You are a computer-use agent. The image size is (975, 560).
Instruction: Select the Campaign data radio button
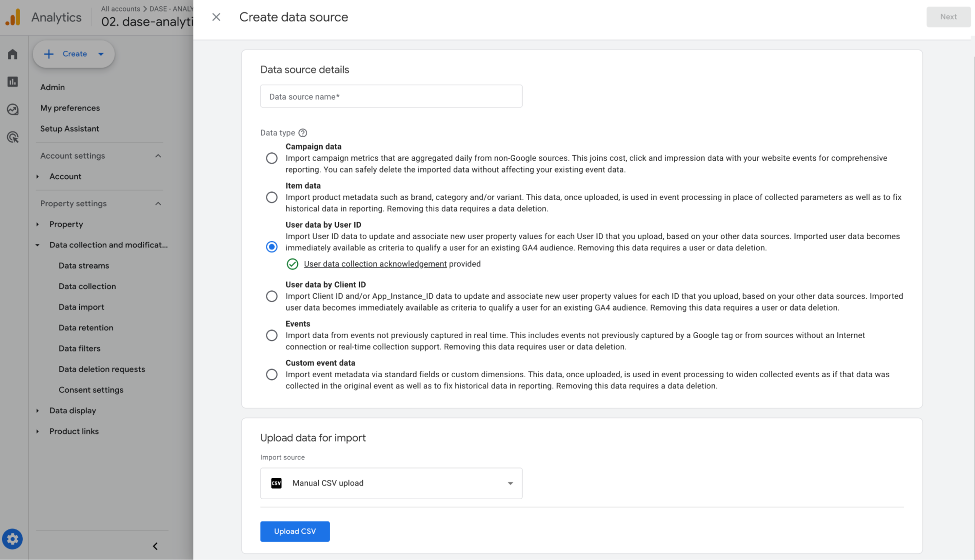point(272,158)
